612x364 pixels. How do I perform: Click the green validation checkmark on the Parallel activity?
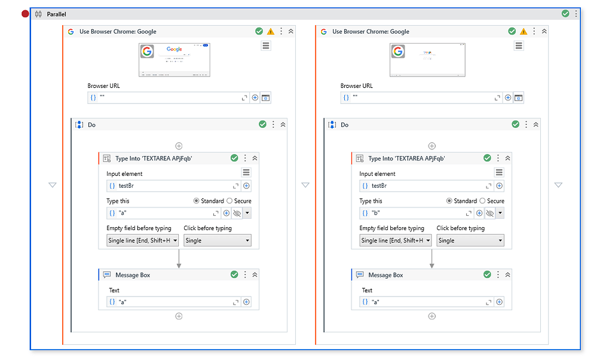pyautogui.click(x=565, y=13)
